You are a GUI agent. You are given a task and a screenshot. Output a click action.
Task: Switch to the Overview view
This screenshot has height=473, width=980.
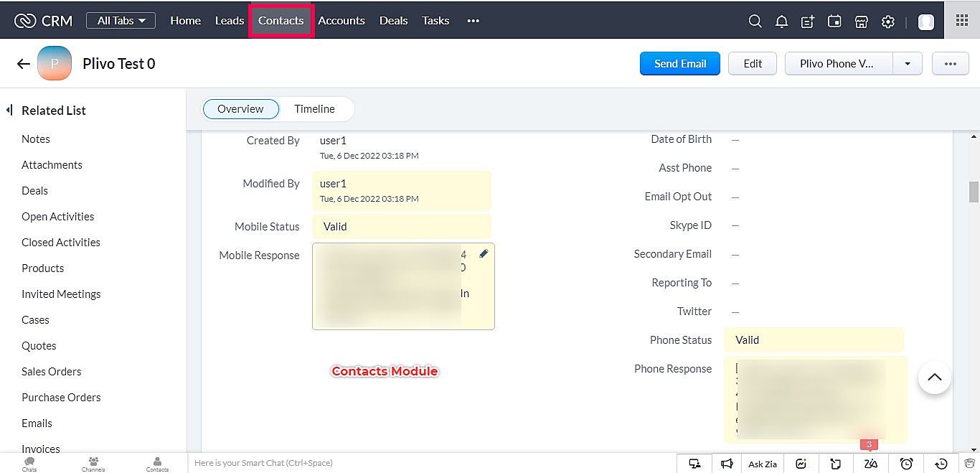tap(240, 109)
